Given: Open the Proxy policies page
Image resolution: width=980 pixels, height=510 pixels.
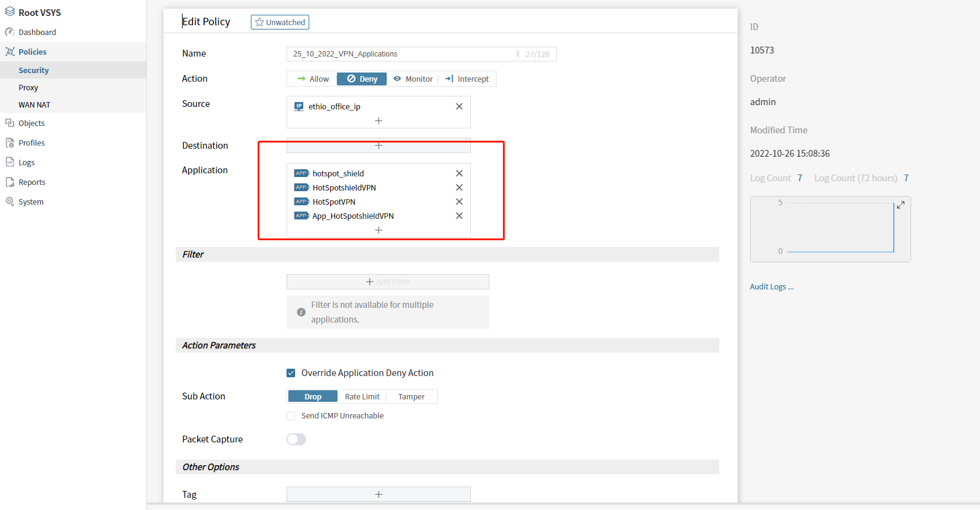Looking at the screenshot, I should coord(28,88).
